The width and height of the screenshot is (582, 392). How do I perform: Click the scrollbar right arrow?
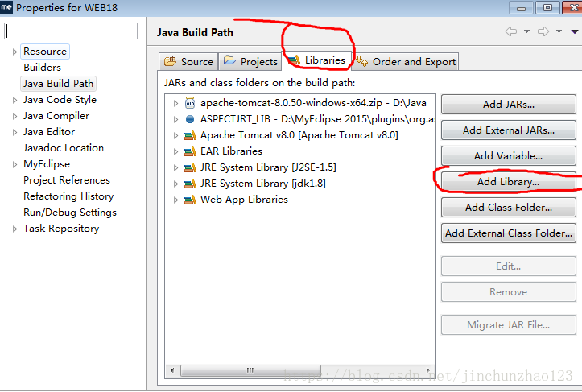pos(428,370)
